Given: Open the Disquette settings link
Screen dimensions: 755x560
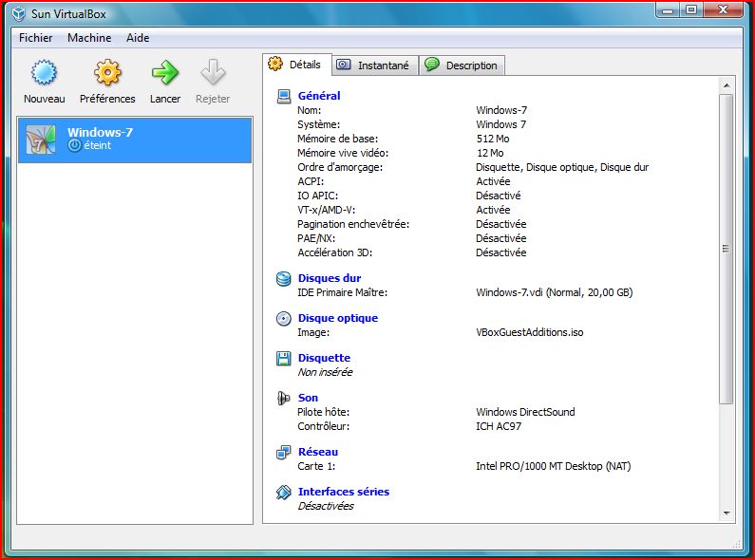Looking at the screenshot, I should click(x=324, y=358).
